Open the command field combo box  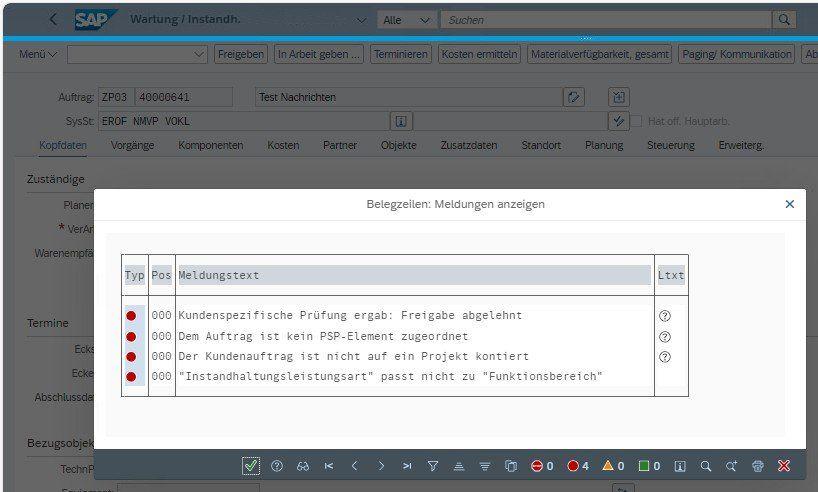click(x=137, y=54)
